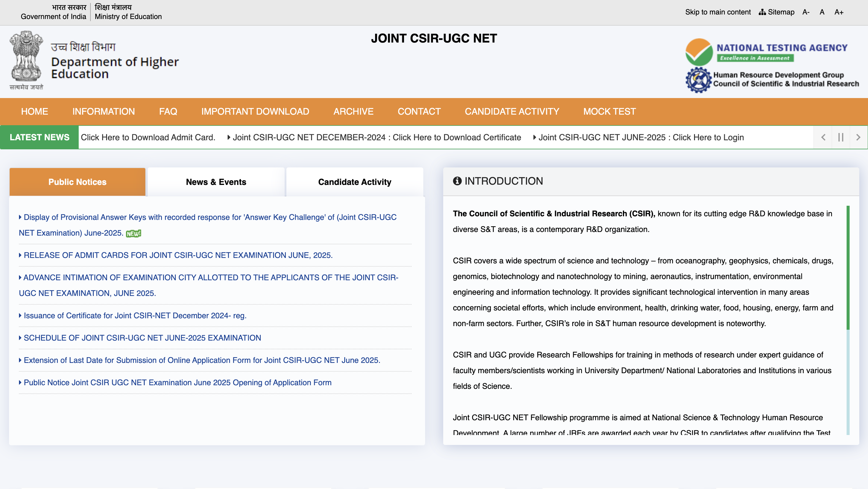Open Provisional Answer Keys Challenge notice
Image resolution: width=868 pixels, height=489 pixels.
207,225
